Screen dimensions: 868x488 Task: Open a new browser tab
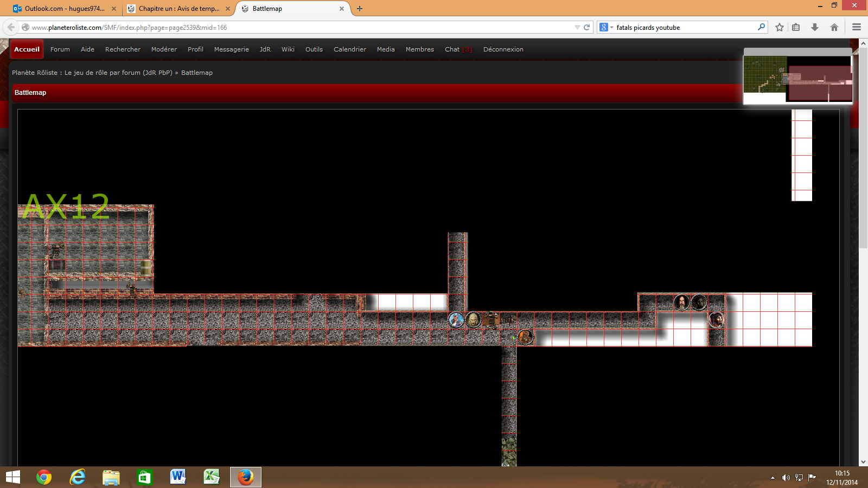click(x=360, y=9)
